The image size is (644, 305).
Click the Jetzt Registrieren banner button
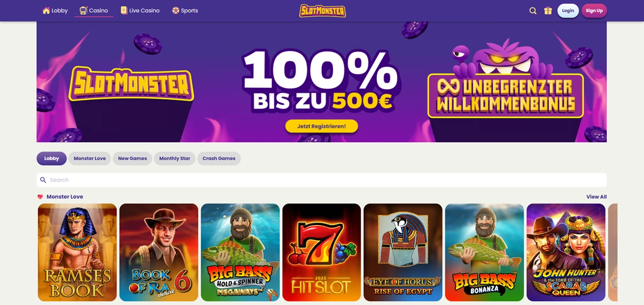tap(321, 126)
